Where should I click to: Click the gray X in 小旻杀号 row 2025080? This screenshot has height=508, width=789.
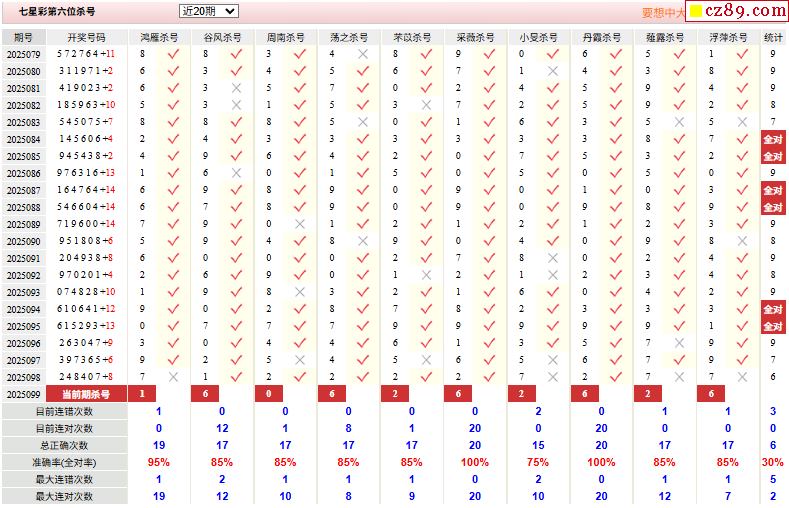(x=553, y=71)
